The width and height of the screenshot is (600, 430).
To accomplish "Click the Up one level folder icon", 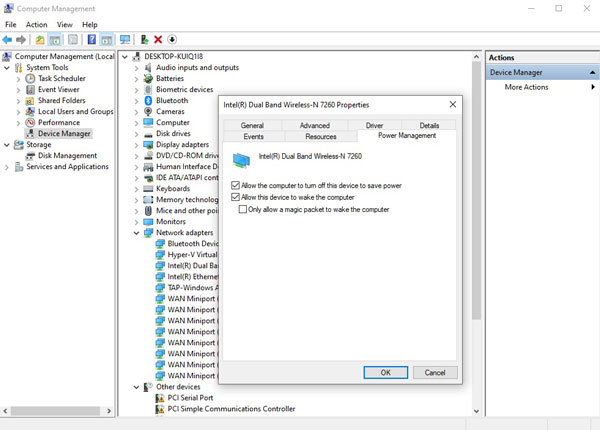I will click(40, 39).
